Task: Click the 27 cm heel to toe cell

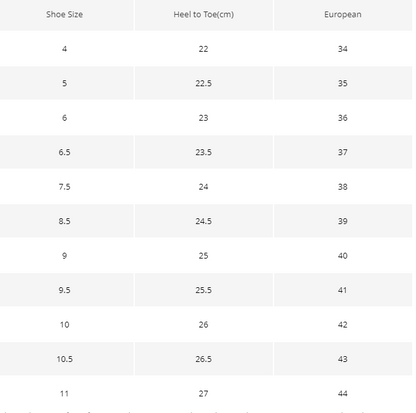Action: tap(204, 394)
